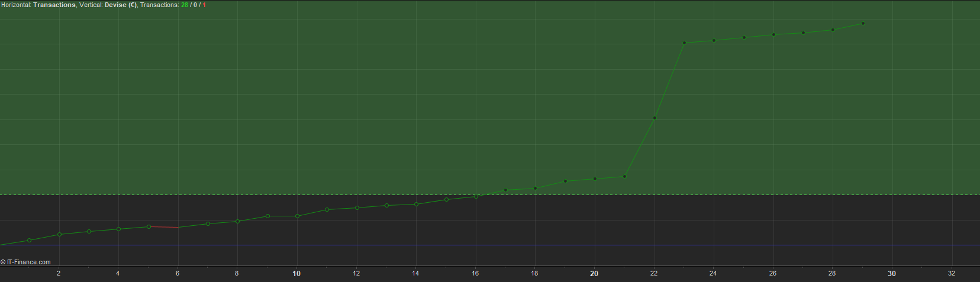Viewport: 980px width, 282px height.
Task: Click x-axis label 18
Action: (x=534, y=273)
